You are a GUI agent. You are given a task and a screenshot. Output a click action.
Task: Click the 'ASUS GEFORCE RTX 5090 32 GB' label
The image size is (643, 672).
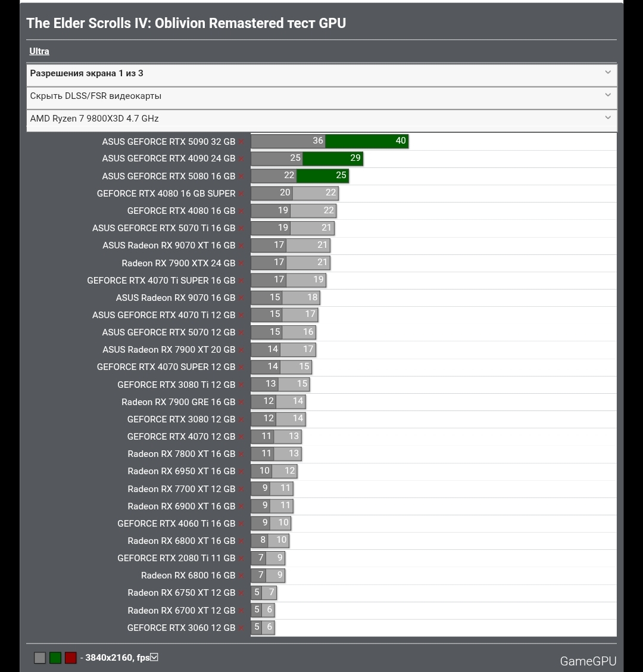pyautogui.click(x=168, y=142)
